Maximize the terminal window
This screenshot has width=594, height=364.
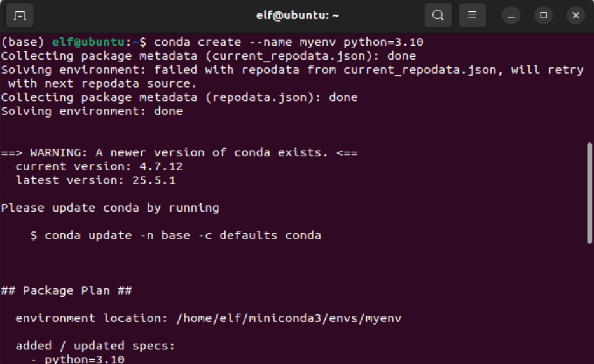pos(543,15)
